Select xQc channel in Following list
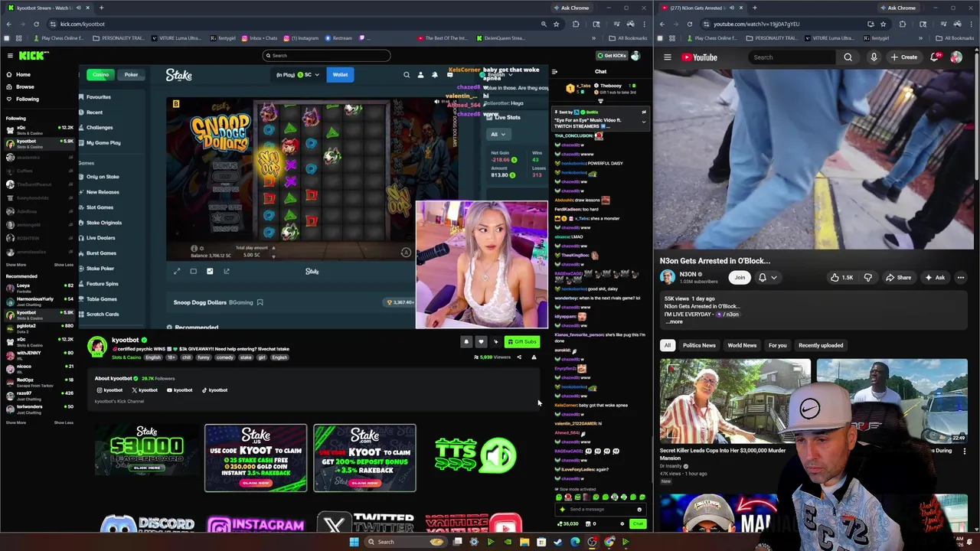 click(40, 129)
